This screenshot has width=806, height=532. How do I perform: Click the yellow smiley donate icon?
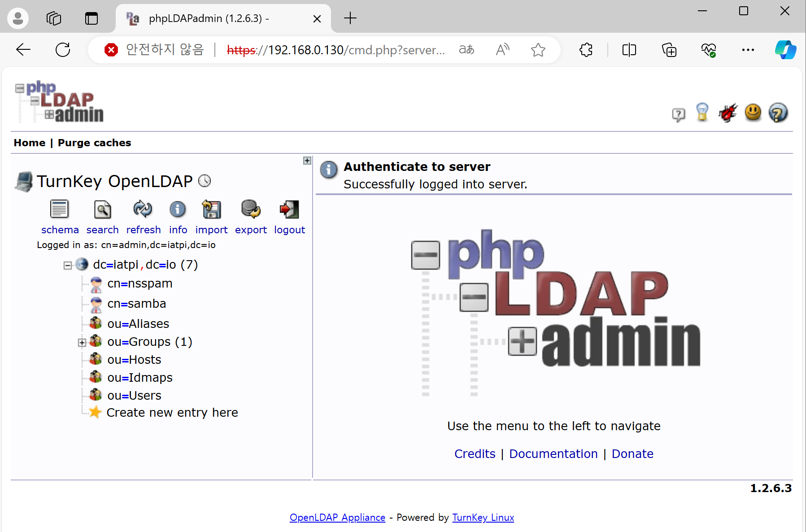point(753,113)
